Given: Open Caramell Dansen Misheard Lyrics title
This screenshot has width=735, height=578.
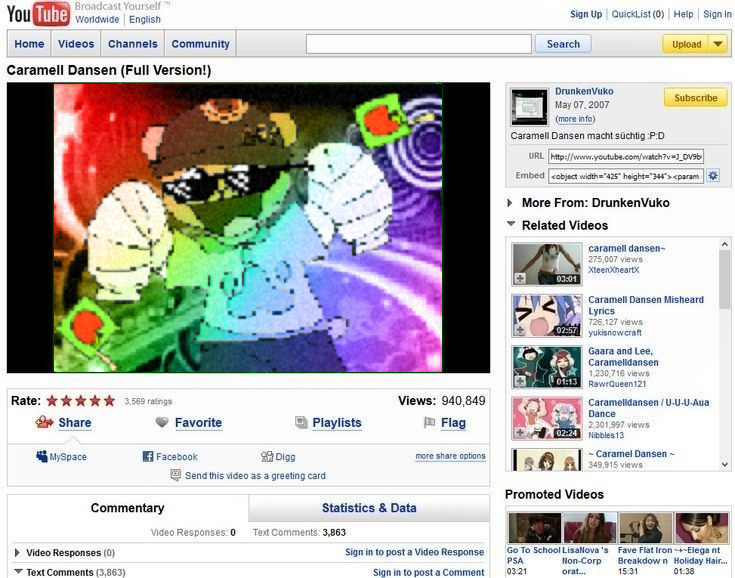Looking at the screenshot, I should (x=646, y=305).
